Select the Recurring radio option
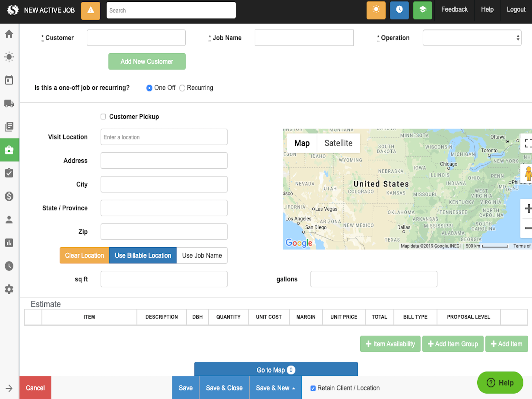 click(x=182, y=88)
